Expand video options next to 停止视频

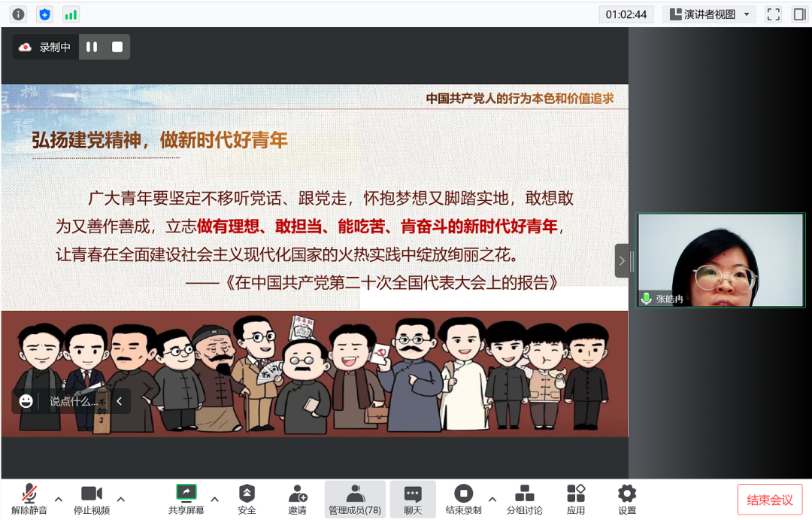(x=120, y=499)
